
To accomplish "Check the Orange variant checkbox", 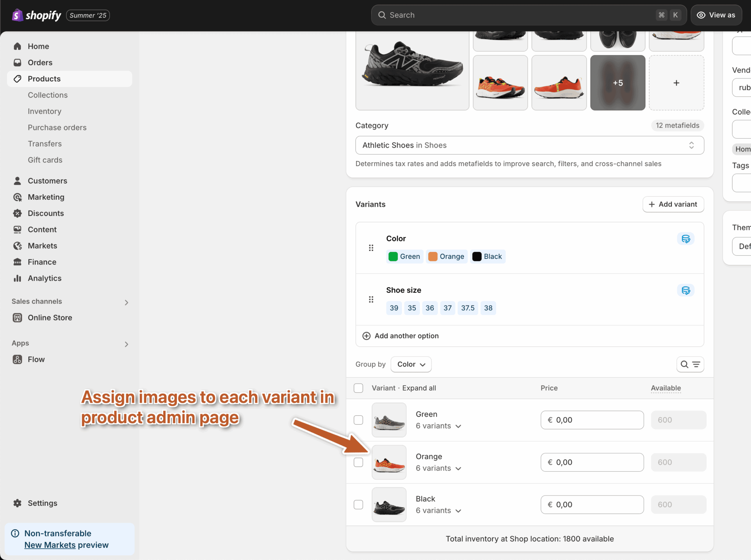I will tap(358, 462).
